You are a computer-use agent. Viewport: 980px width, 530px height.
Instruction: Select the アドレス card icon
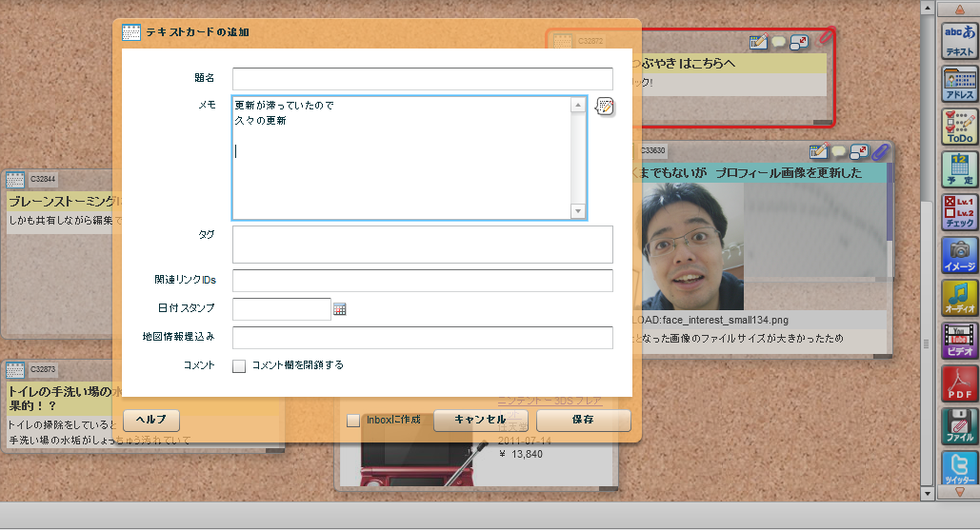pos(959,84)
